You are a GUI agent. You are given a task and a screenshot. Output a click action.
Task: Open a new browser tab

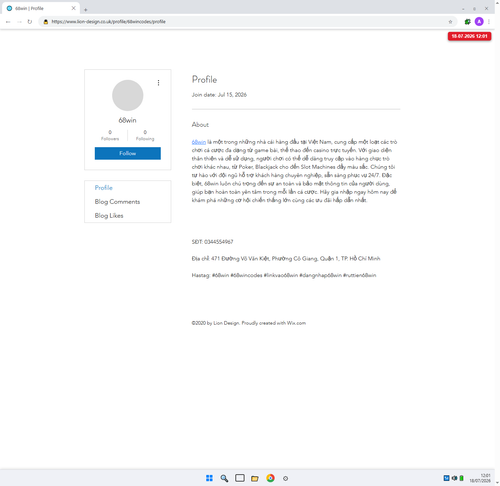coord(86,10)
